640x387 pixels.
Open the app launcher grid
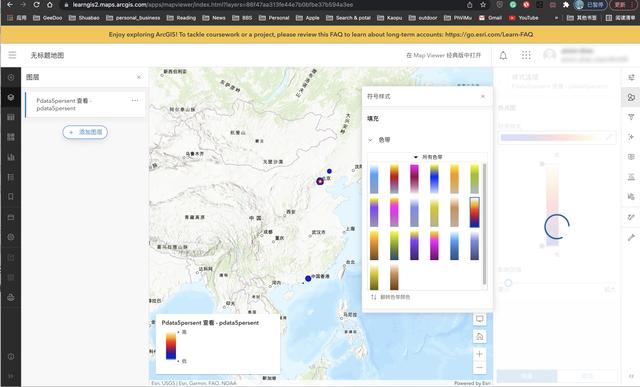(526, 55)
